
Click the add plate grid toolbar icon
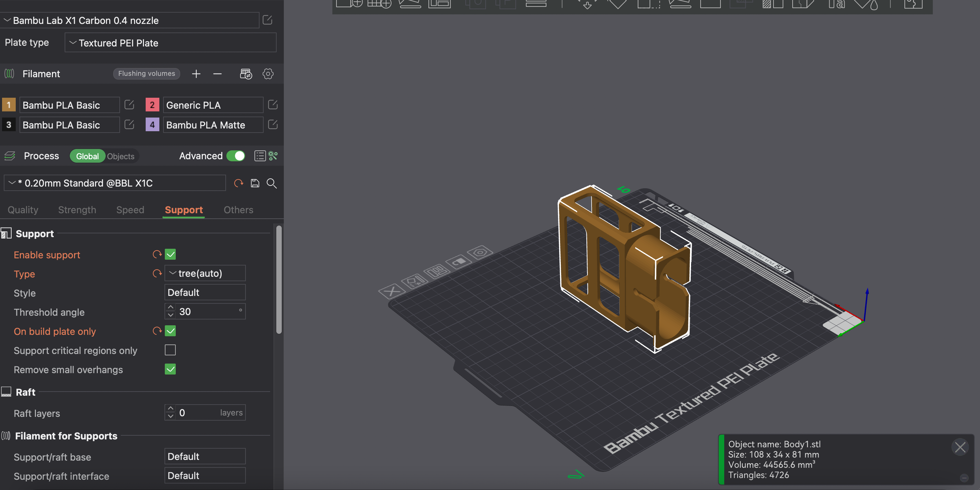379,3
